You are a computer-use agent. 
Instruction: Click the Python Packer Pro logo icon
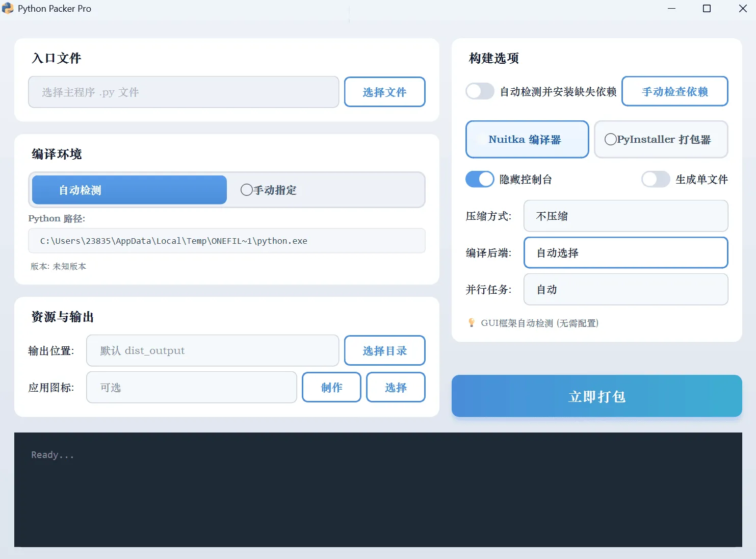pyautogui.click(x=8, y=8)
